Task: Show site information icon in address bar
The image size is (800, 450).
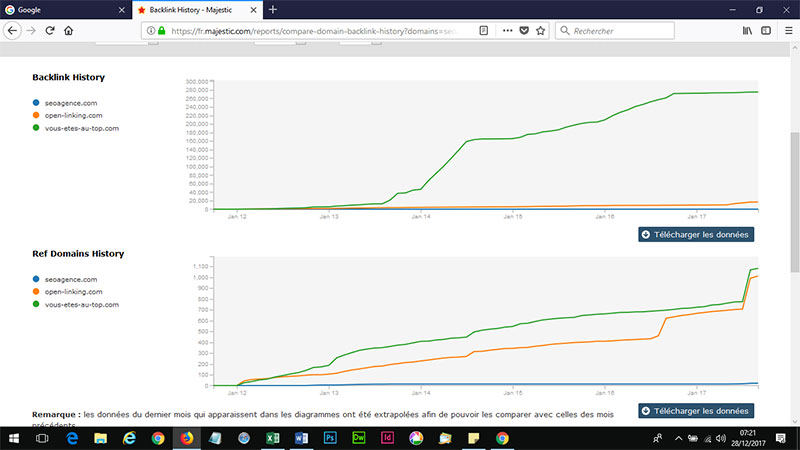Action: point(151,31)
